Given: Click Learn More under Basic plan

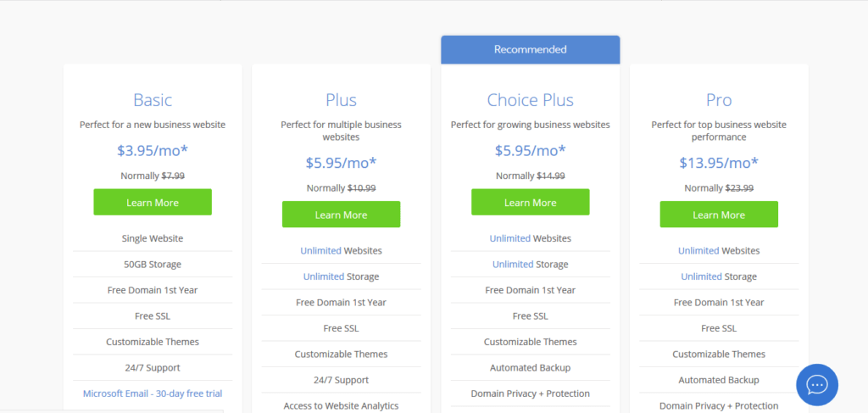Looking at the screenshot, I should [153, 203].
